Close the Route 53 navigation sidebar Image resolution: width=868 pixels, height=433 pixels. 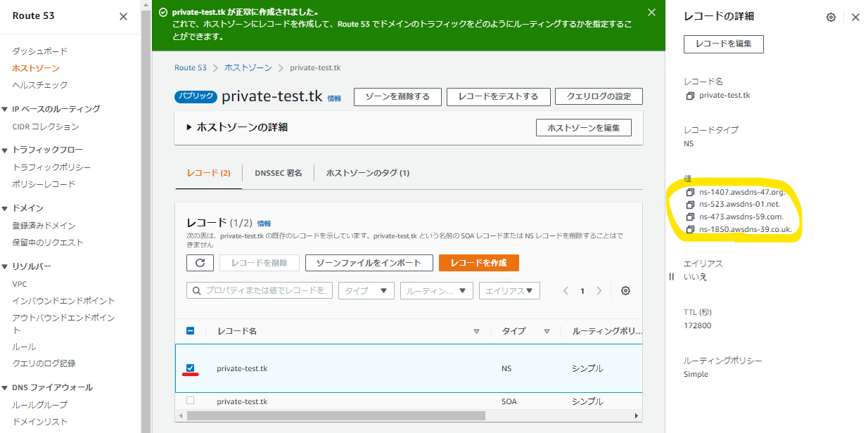(x=123, y=16)
